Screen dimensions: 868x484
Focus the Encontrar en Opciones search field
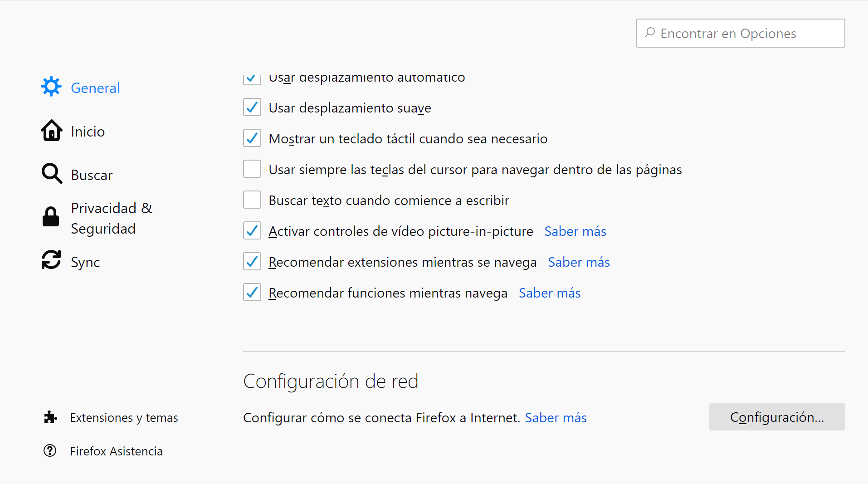click(x=748, y=33)
